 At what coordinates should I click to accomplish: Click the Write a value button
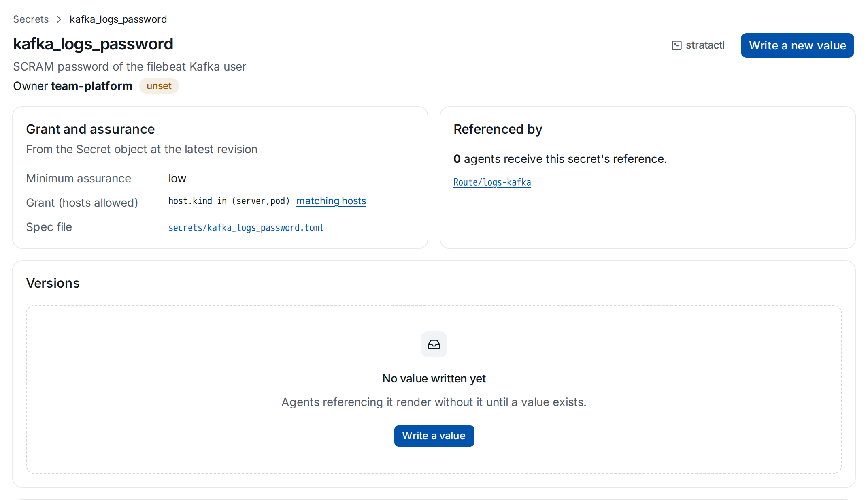(434, 436)
